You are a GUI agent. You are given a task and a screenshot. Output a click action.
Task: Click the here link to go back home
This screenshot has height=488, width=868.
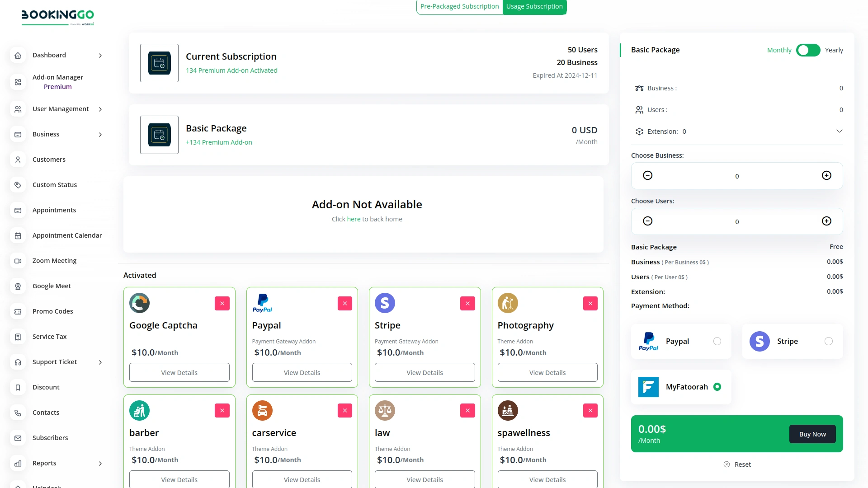coord(353,219)
